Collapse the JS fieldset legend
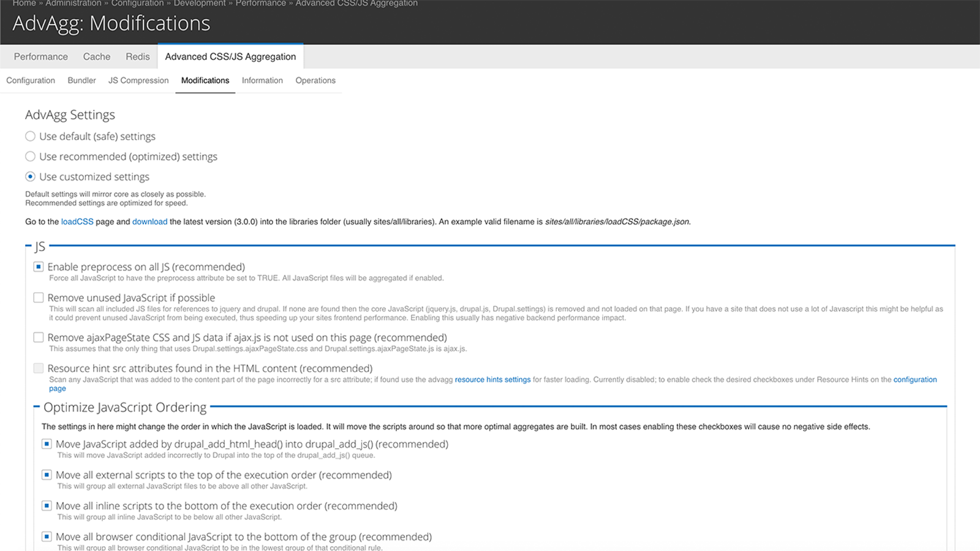980x551 pixels. pyautogui.click(x=40, y=247)
